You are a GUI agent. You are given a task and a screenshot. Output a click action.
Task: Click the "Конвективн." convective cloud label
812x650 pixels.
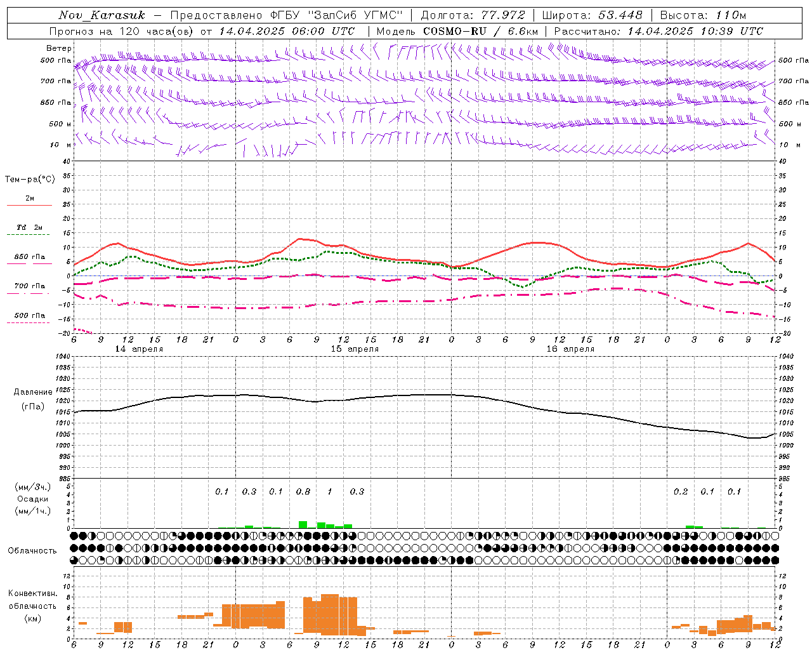[x=33, y=594]
